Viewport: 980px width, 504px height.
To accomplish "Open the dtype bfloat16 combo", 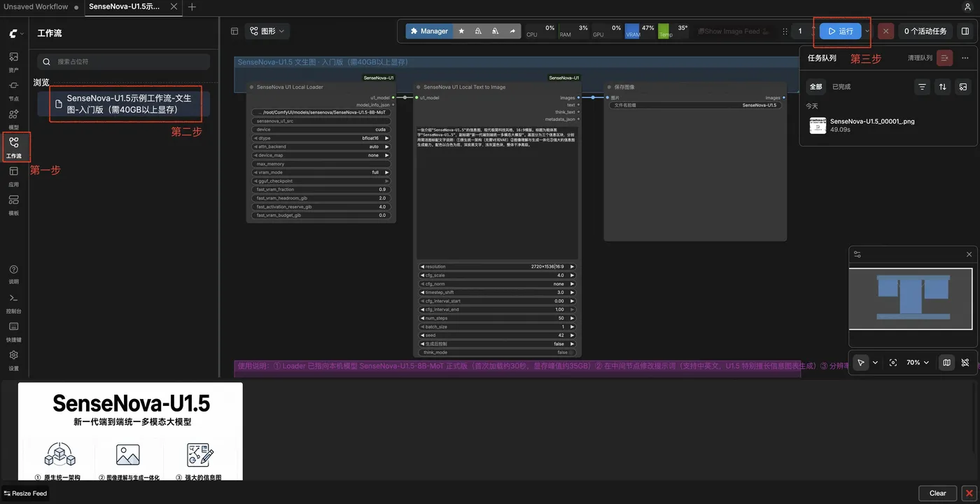I will (x=321, y=138).
